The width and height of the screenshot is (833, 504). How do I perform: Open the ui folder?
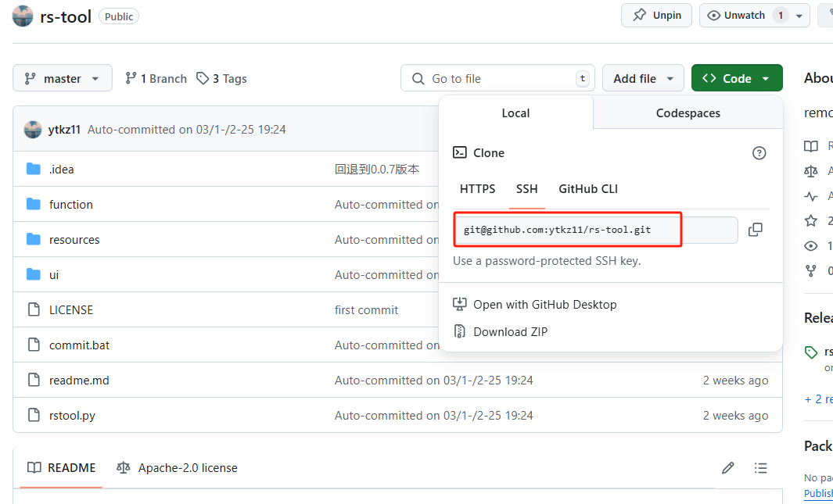(54, 275)
